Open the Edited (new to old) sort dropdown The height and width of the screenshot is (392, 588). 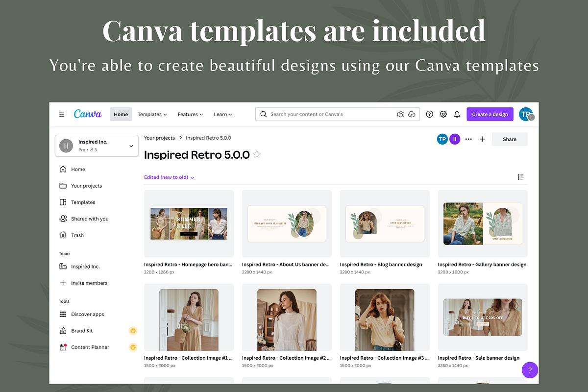click(169, 177)
